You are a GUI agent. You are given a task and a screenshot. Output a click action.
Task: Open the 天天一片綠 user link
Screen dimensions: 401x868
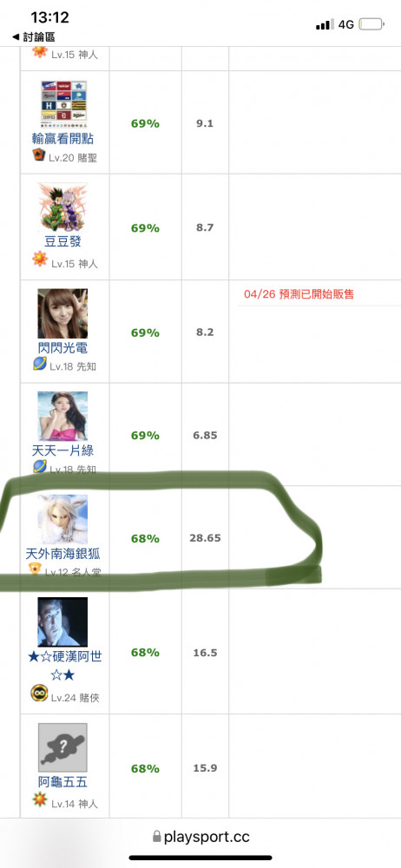click(62, 450)
